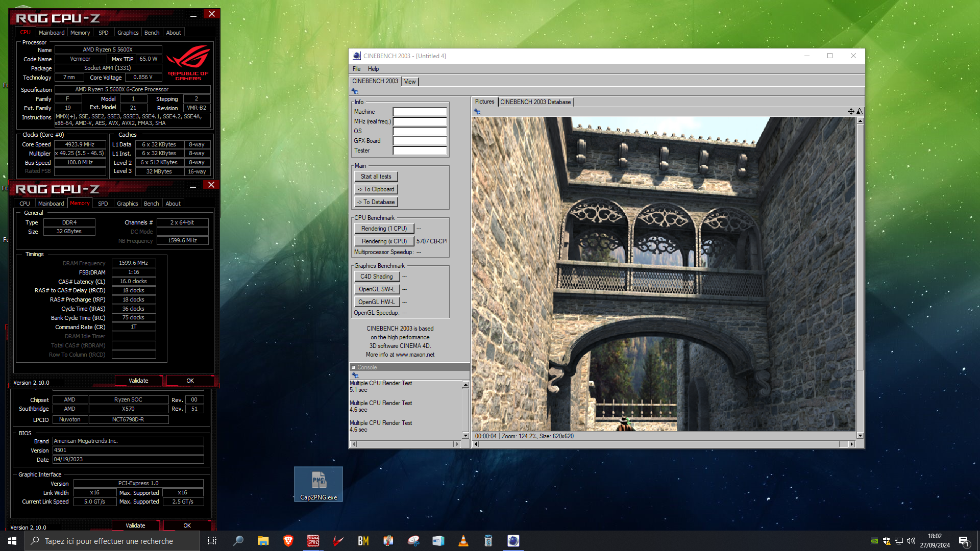This screenshot has height=551, width=980.
Task: Click the Tester input field
Action: pyautogui.click(x=420, y=151)
